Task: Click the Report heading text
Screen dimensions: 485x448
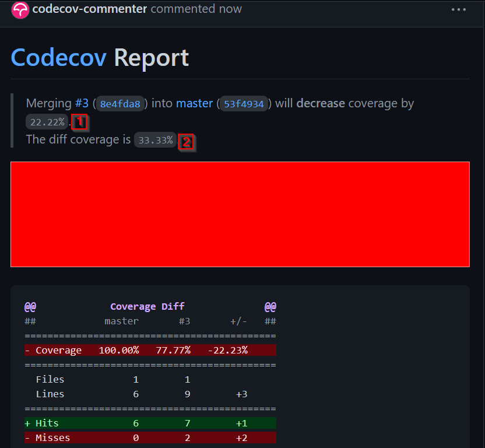Action: 151,58
